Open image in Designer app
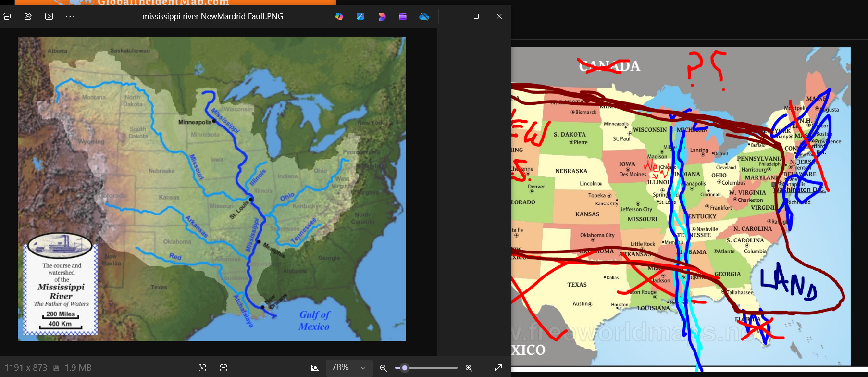868x377 pixels. click(360, 16)
